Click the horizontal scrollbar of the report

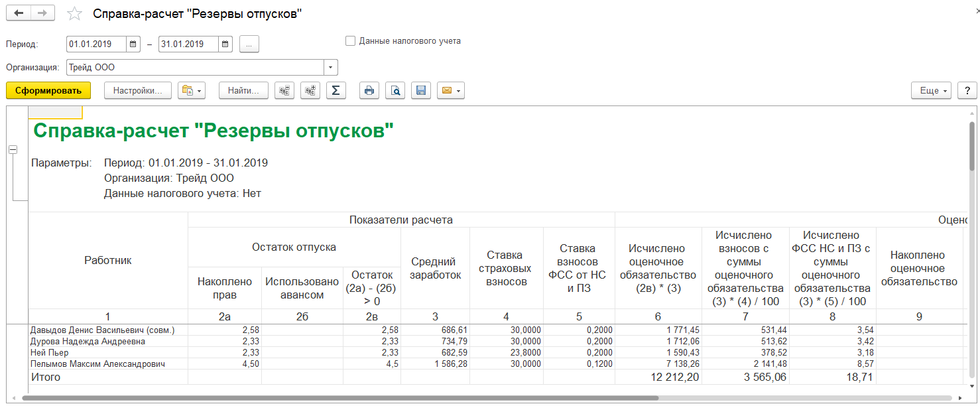click(x=332, y=399)
